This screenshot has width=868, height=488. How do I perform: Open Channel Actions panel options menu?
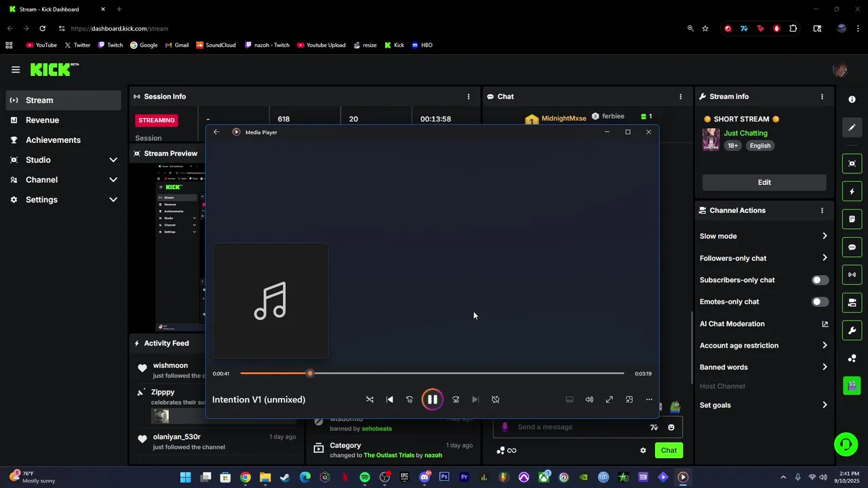[x=822, y=211]
